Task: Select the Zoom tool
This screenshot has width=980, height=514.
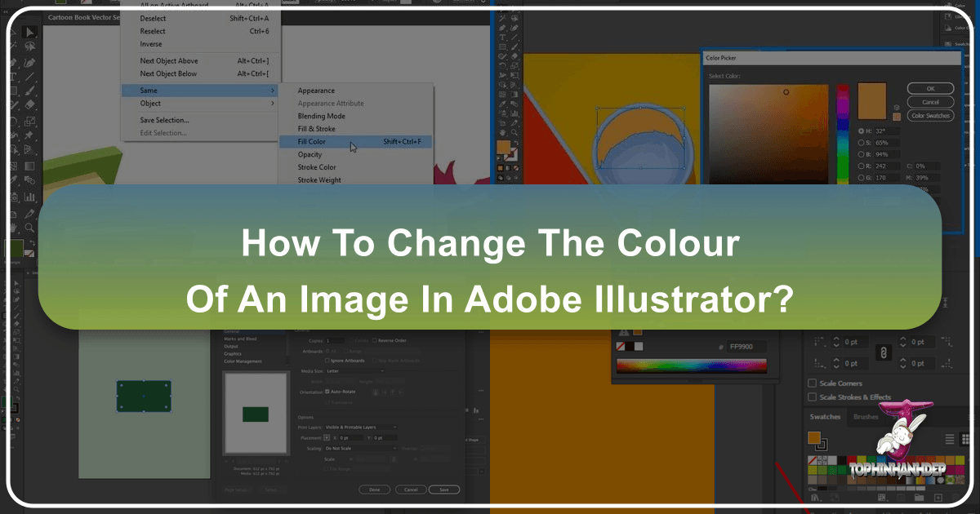Action: [29, 227]
